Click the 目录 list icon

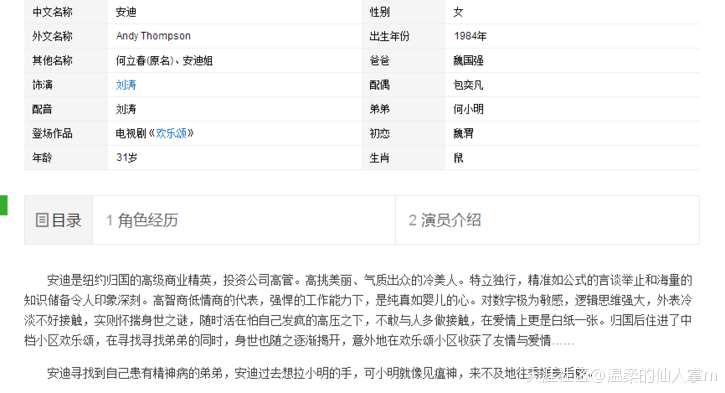42,220
